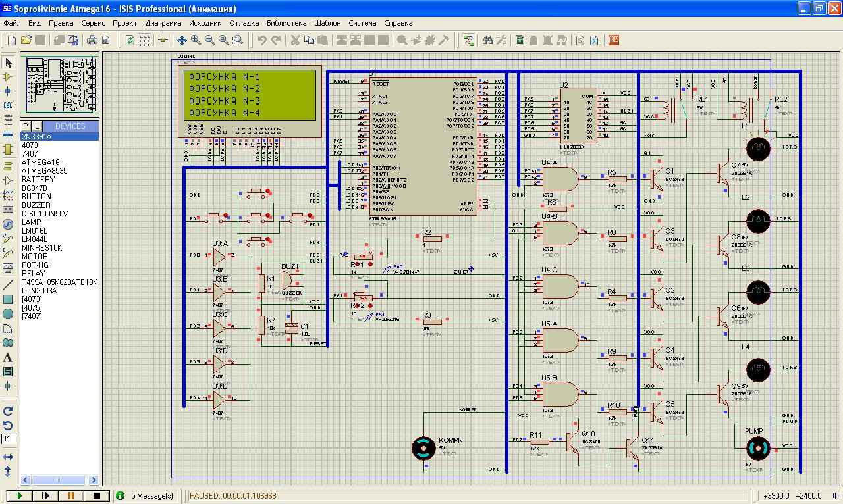Click the devices list horizontal scrollbar

(59, 480)
